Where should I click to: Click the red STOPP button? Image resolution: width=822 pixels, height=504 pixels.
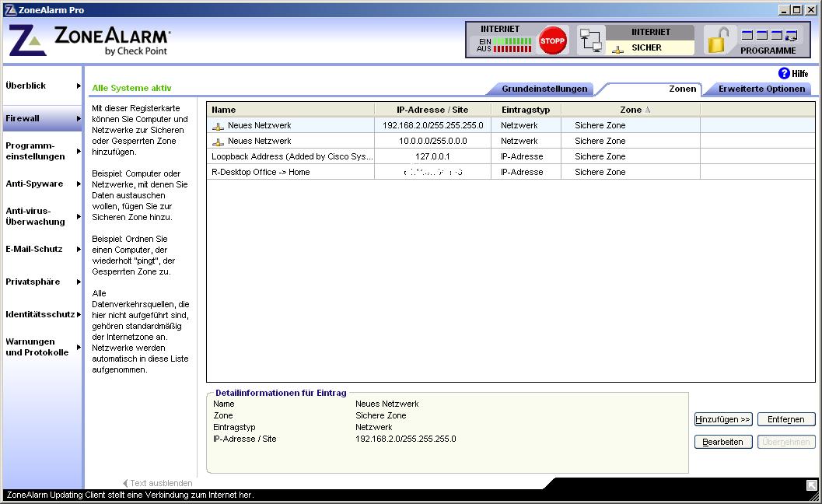point(553,40)
